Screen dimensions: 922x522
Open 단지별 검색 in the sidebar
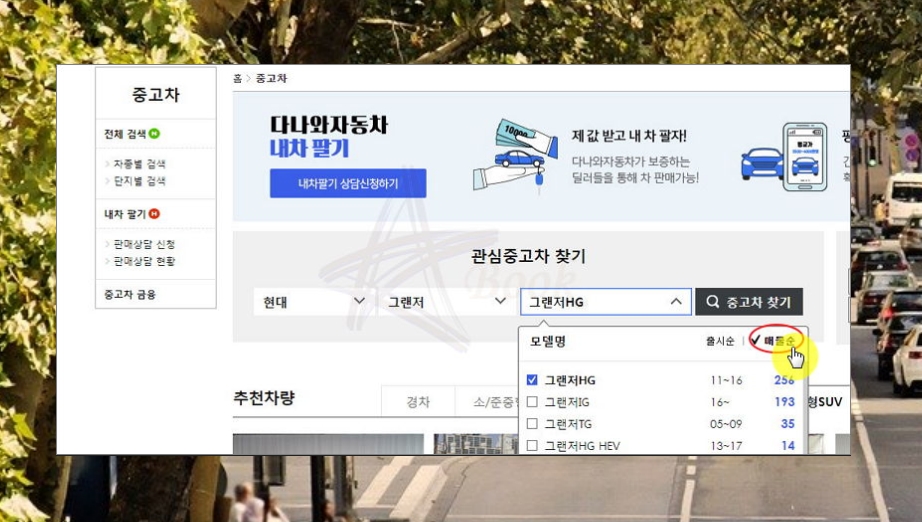(x=139, y=180)
